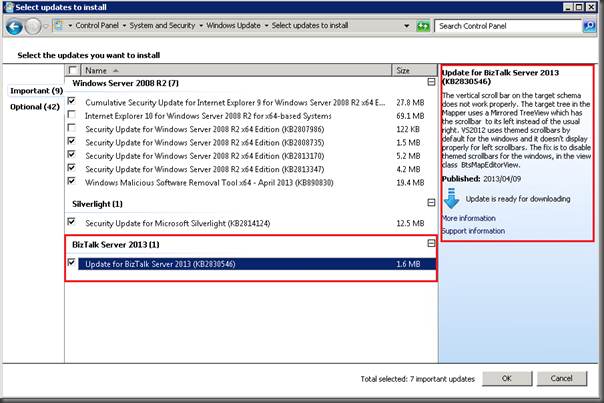Image resolution: width=604 pixels, height=403 pixels.
Task: Uncheck Update for BizTalk Server 2013 checkbox
Action: (x=71, y=262)
